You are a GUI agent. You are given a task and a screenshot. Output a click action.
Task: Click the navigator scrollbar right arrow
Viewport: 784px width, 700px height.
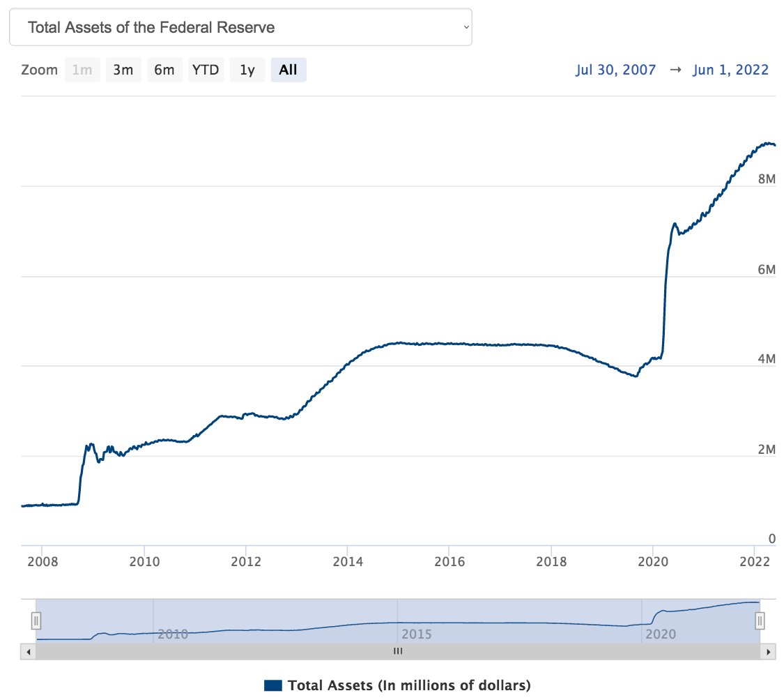(x=768, y=651)
